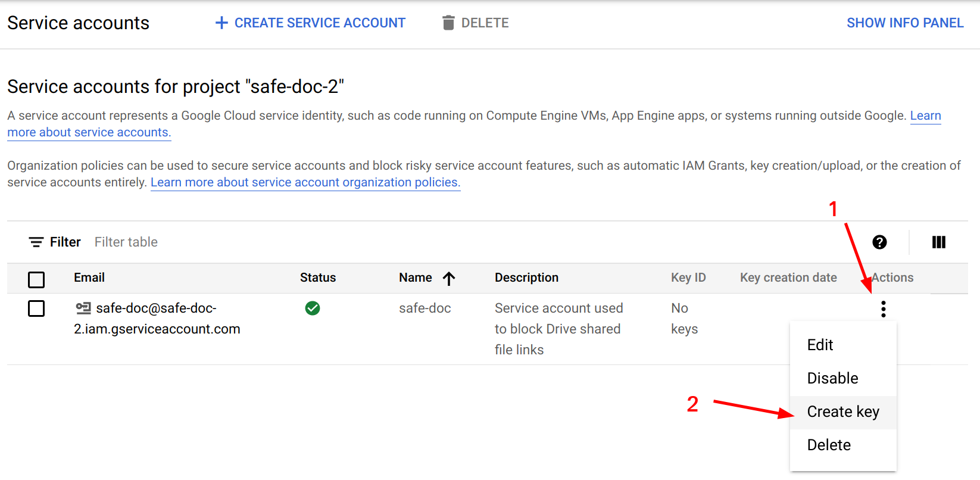Check the safe-doc service account row checkbox
Viewport: 980px width, 480px height.
coord(36,308)
